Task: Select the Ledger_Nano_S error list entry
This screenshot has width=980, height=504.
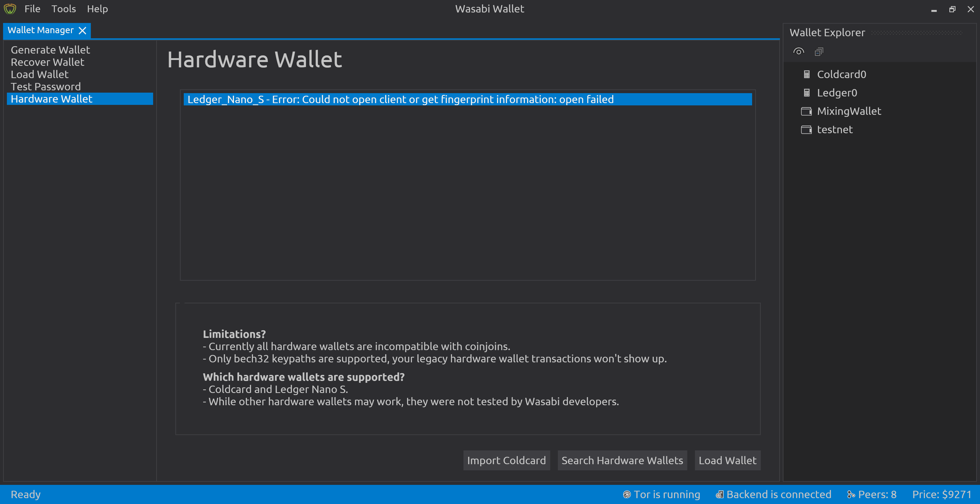Action: (400, 99)
